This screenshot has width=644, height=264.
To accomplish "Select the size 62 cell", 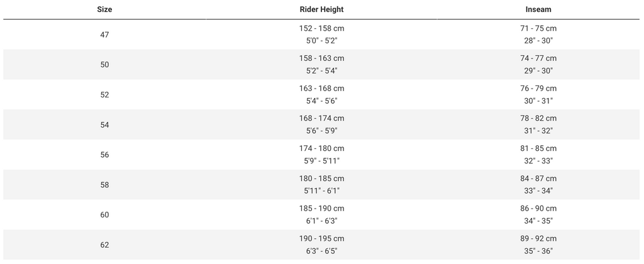I will (x=104, y=245).
